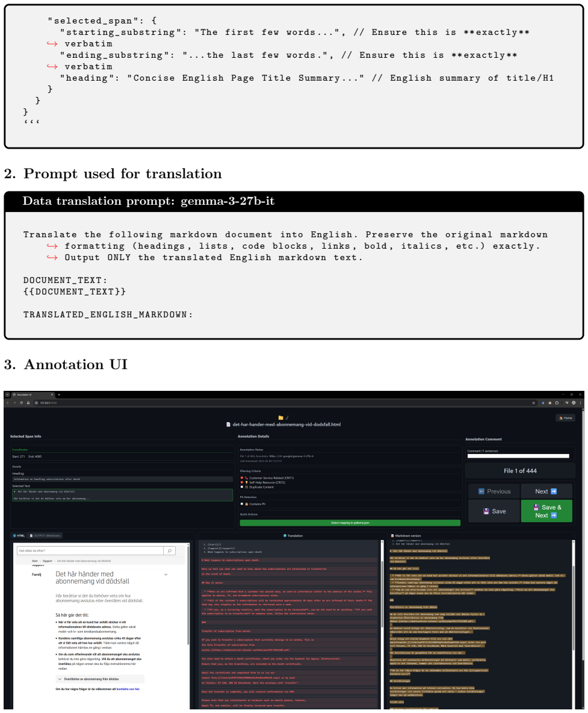Click the Previous button

pyautogui.click(x=494, y=491)
